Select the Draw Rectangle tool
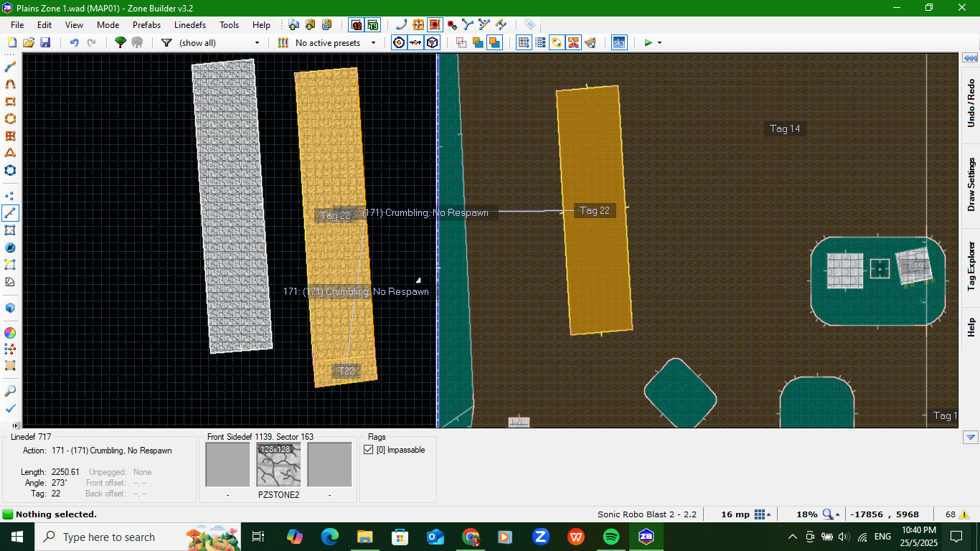This screenshot has width=980, height=551. (10, 101)
